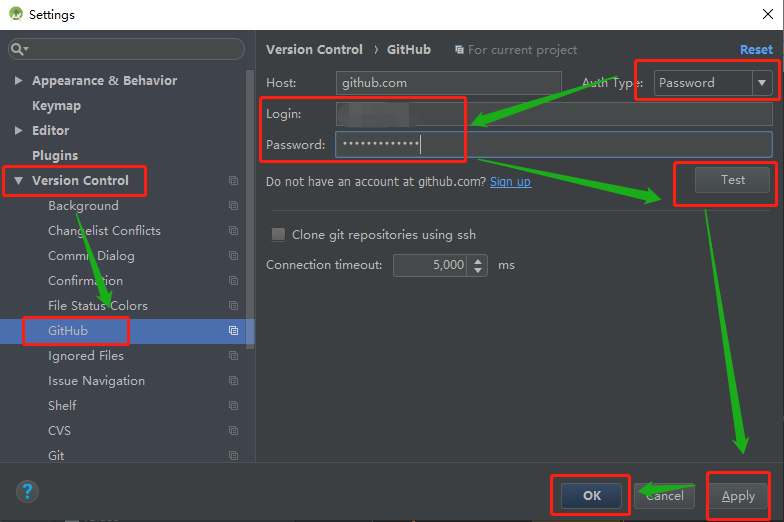Screen dimensions: 784x522
Task: Enable Clone git repositories using ssh
Action: 278,234
